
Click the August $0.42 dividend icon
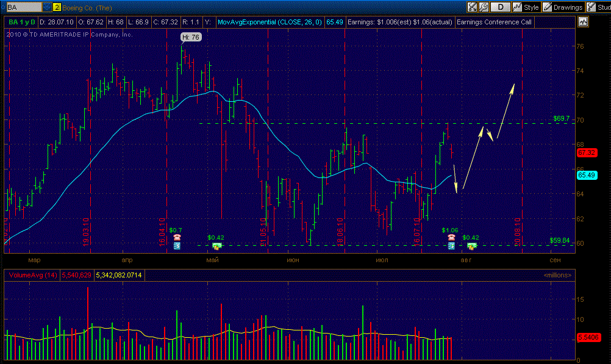(x=472, y=246)
